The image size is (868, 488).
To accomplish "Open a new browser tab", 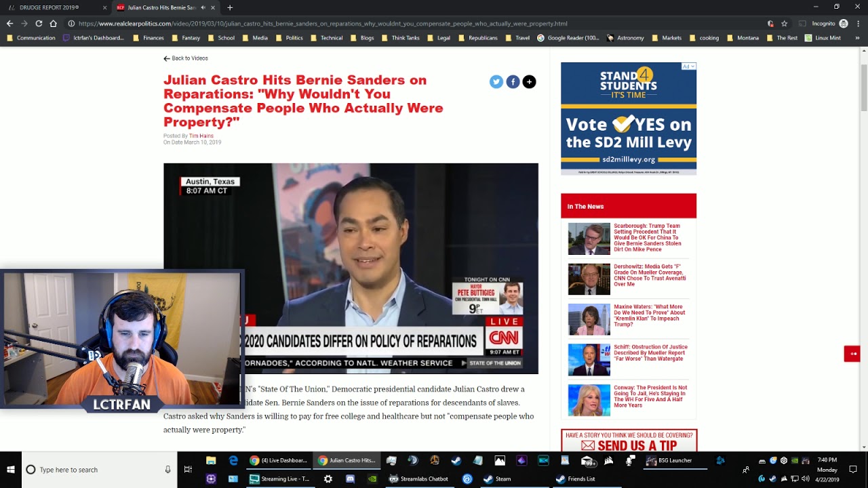I will (x=230, y=7).
